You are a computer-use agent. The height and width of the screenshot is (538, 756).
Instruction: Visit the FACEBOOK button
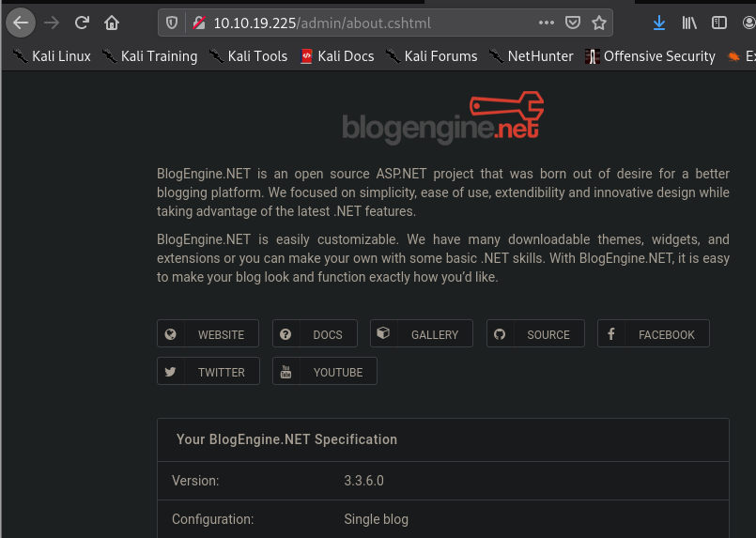coord(654,333)
